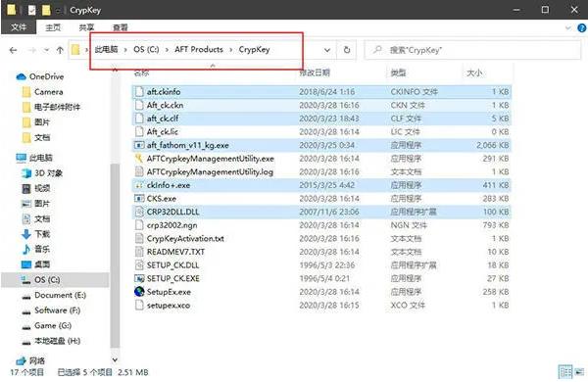Refresh the CrypKey folder view
Screen dimensions: 588x382
click(347, 50)
